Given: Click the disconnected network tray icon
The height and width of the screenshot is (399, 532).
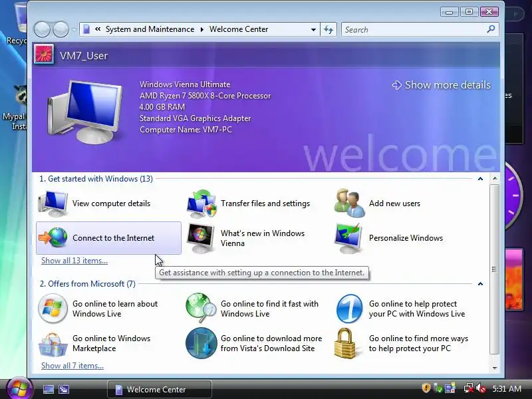Looking at the screenshot, I should click(469, 388).
